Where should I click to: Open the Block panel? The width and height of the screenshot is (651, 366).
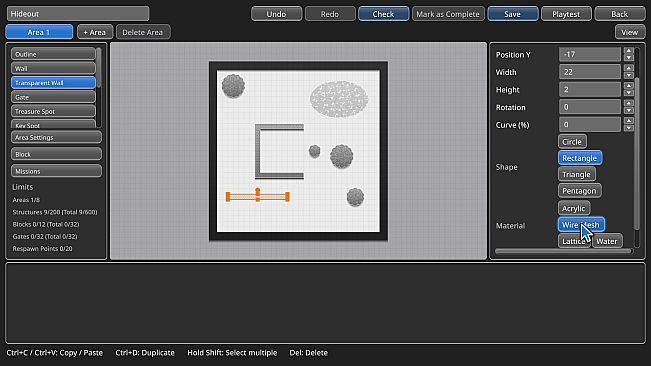pyautogui.click(x=56, y=154)
